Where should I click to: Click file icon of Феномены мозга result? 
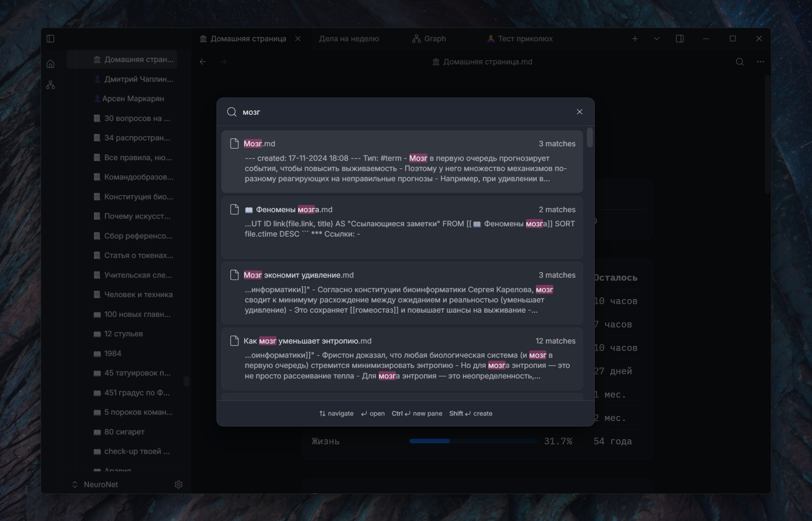tap(235, 209)
